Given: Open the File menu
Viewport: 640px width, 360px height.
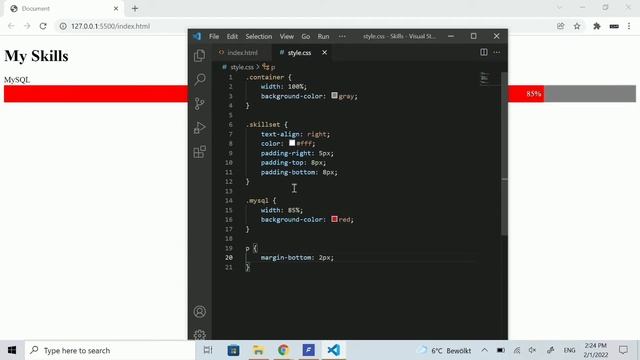Looking at the screenshot, I should pos(214,36).
